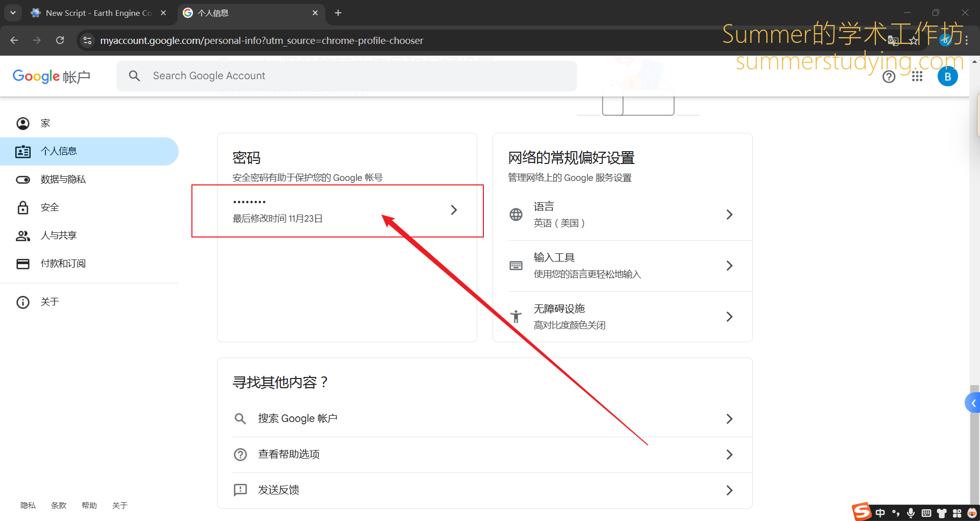Viewport: 980px width, 521px height.
Task: Click the 隐私 footer link
Action: [28, 506]
